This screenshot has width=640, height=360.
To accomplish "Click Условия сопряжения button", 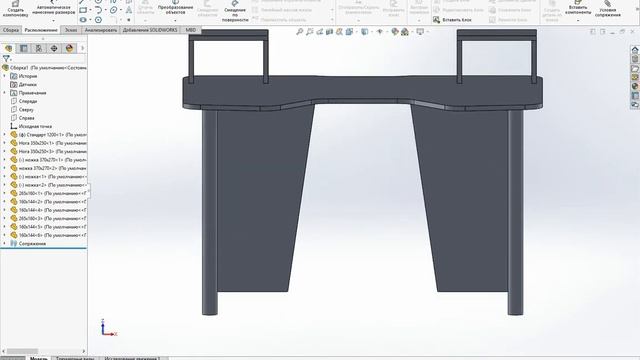I will [x=608, y=9].
